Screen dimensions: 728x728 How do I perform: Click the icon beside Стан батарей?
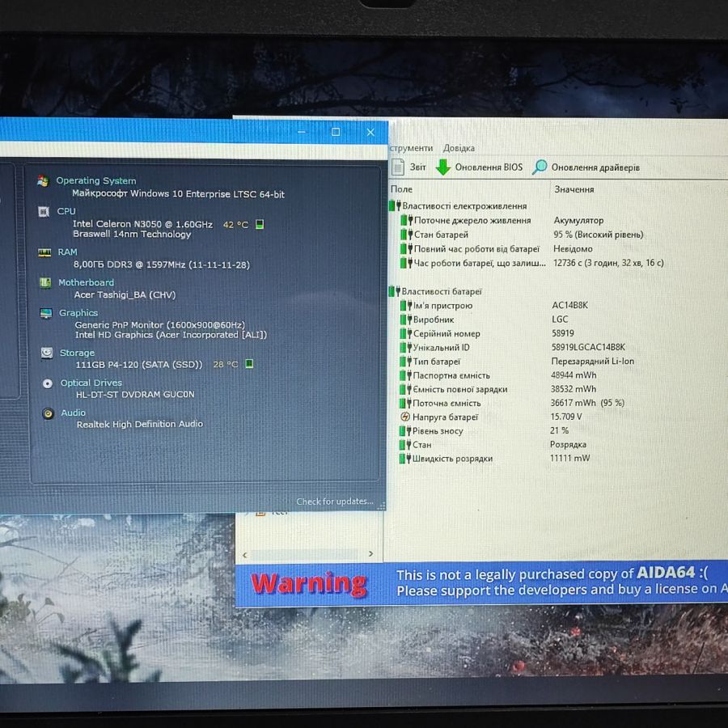click(407, 235)
